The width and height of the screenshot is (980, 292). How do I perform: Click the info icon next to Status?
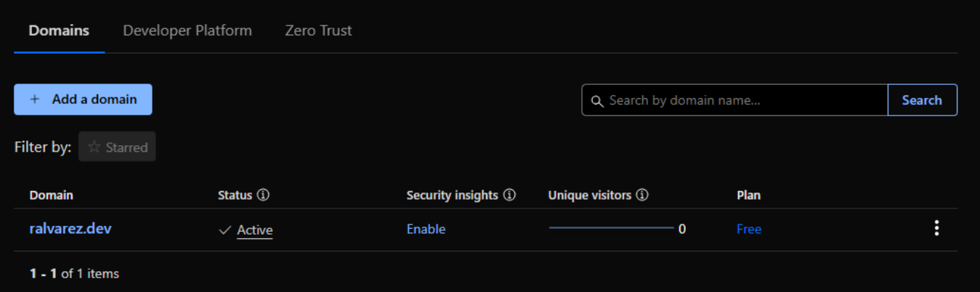263,195
